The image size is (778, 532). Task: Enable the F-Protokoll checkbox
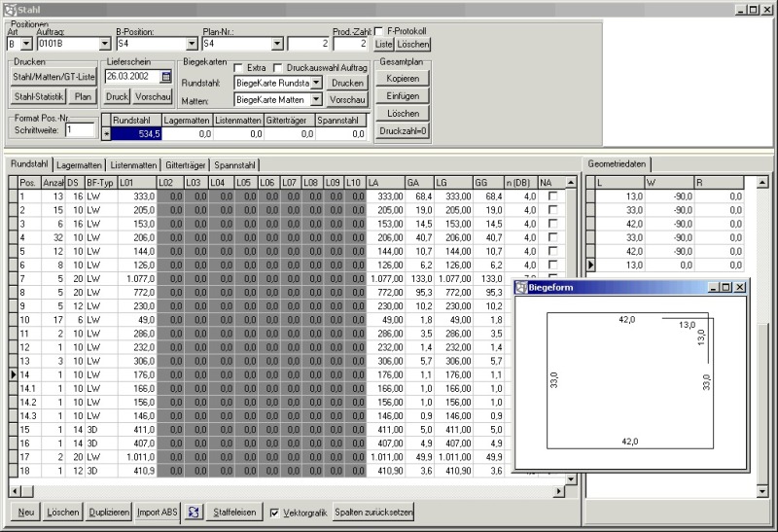tap(378, 31)
